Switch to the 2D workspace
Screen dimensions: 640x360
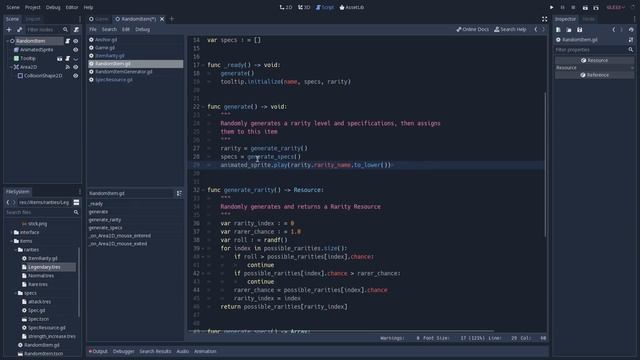[286, 7]
